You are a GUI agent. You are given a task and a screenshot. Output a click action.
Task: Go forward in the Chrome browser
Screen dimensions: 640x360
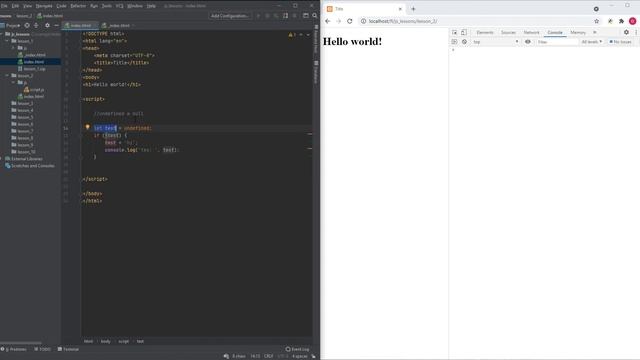pos(338,21)
